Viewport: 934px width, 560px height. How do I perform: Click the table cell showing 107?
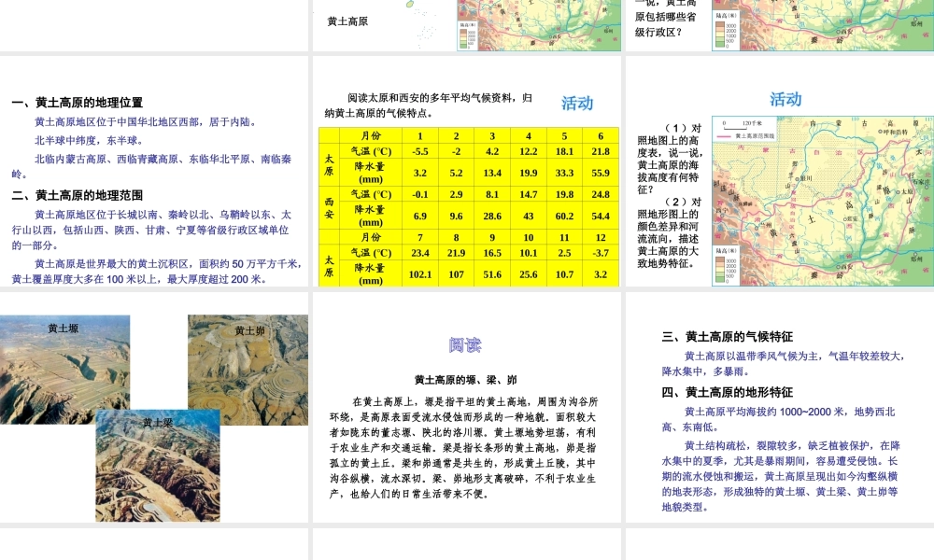[457, 274]
